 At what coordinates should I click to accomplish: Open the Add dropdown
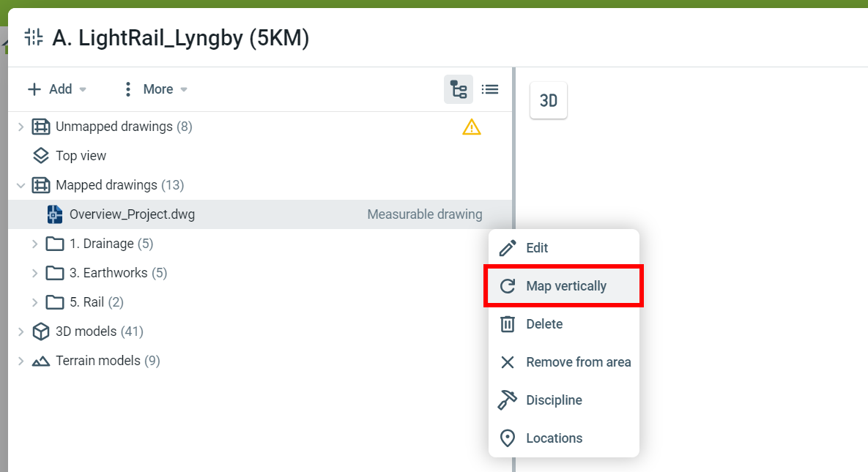(x=56, y=89)
